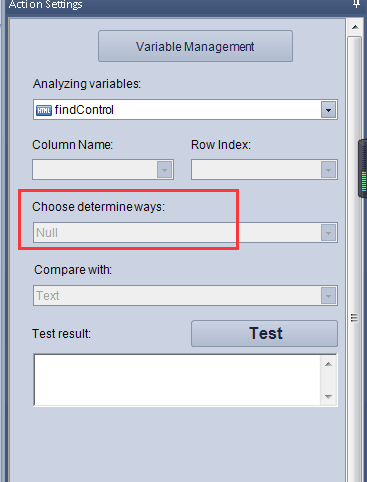Expand the Column Name dropdown arrow
The height and width of the screenshot is (482, 367).
(164, 170)
